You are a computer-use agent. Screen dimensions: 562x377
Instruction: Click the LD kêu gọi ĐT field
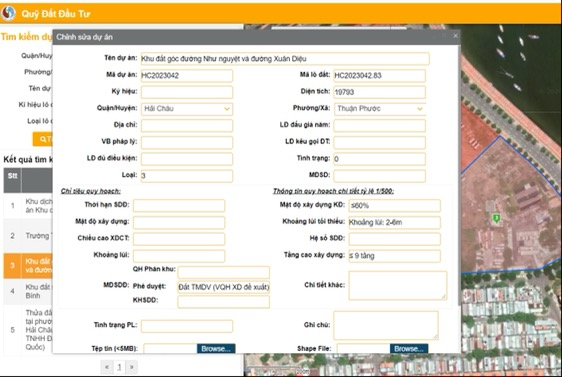click(380, 142)
